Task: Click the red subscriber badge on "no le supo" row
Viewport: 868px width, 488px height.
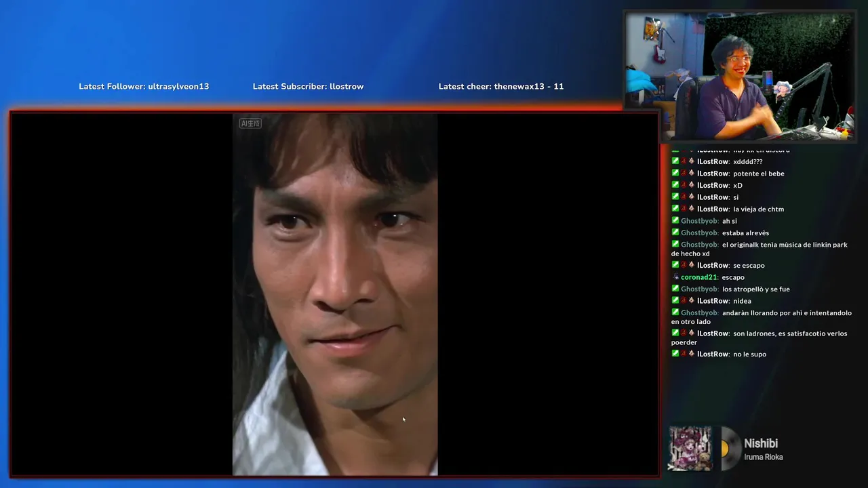Action: [684, 354]
